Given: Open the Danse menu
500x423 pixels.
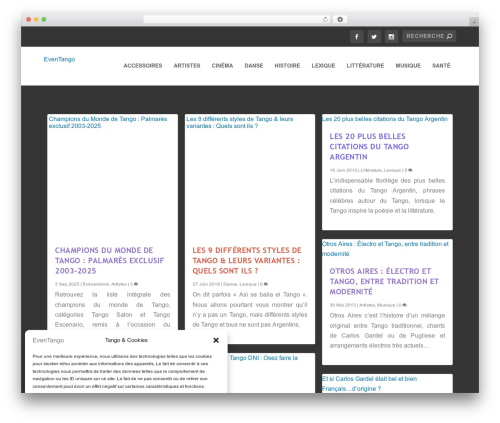Looking at the screenshot, I should tap(254, 66).
